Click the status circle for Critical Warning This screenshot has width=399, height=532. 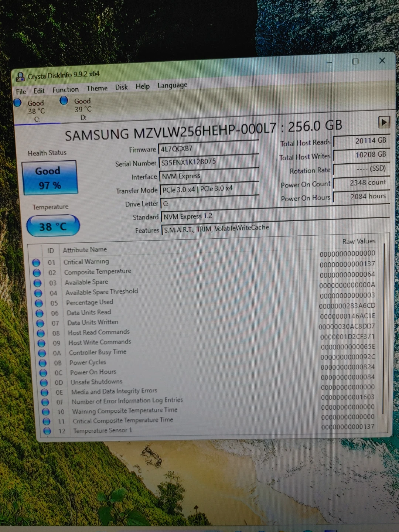coord(36,263)
